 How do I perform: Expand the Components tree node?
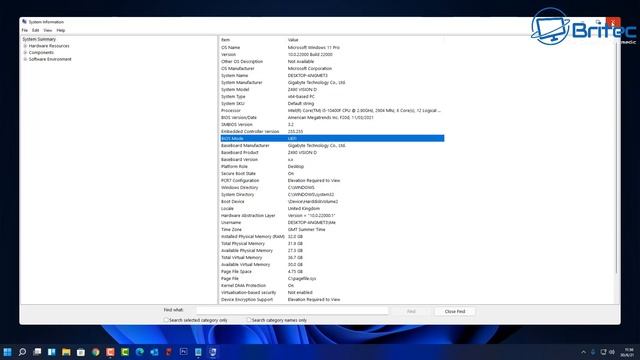pos(25,53)
